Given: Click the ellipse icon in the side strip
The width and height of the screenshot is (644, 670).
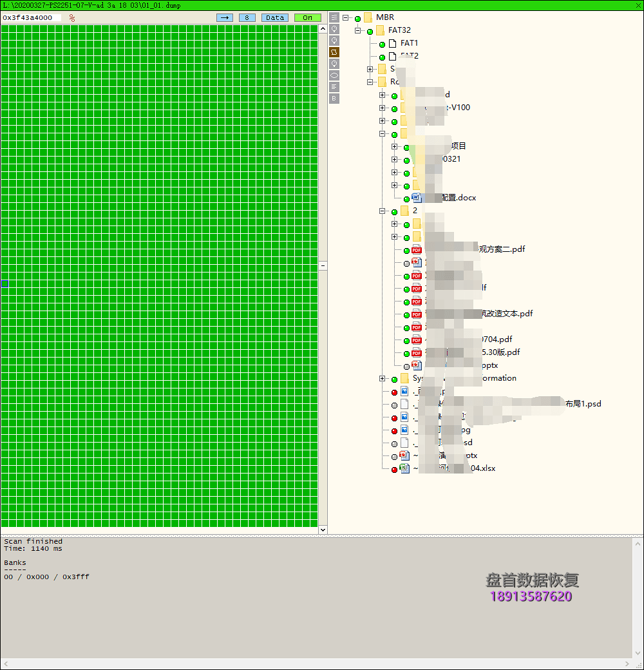Looking at the screenshot, I should [334, 75].
